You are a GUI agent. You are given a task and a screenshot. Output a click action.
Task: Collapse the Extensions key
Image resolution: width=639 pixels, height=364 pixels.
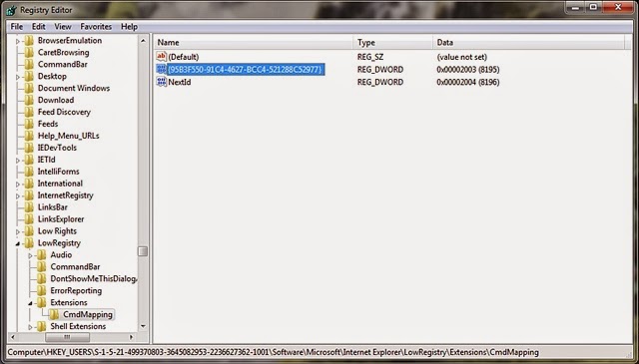30,303
